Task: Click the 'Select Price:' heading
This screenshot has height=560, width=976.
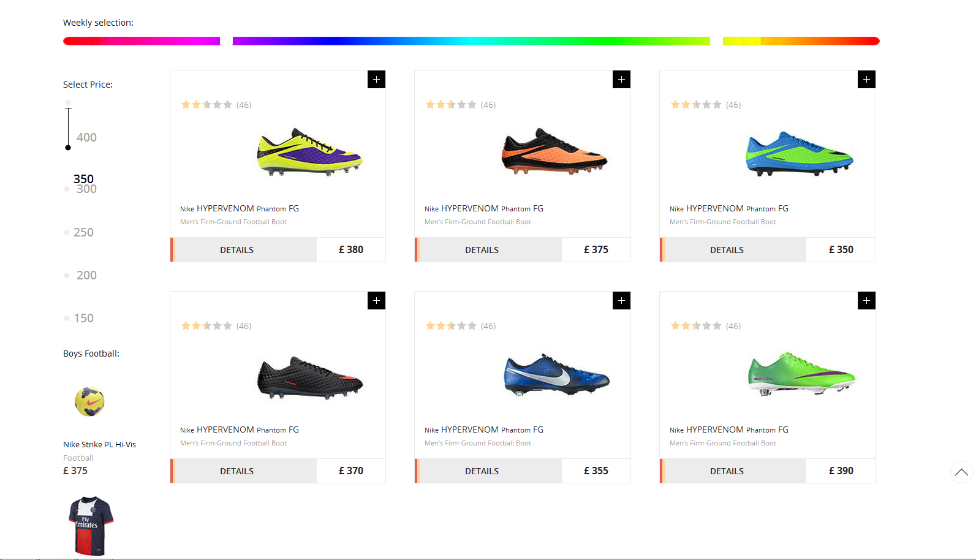Action: [88, 85]
